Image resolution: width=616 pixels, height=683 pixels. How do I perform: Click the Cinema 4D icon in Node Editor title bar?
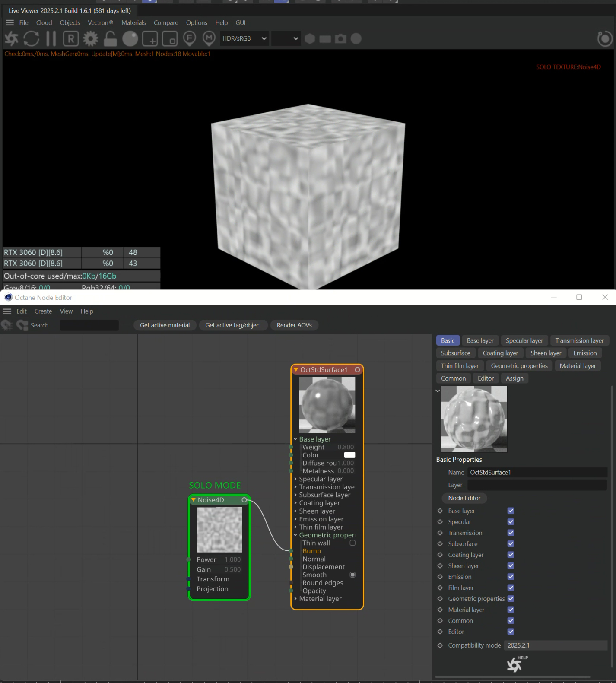click(x=8, y=297)
